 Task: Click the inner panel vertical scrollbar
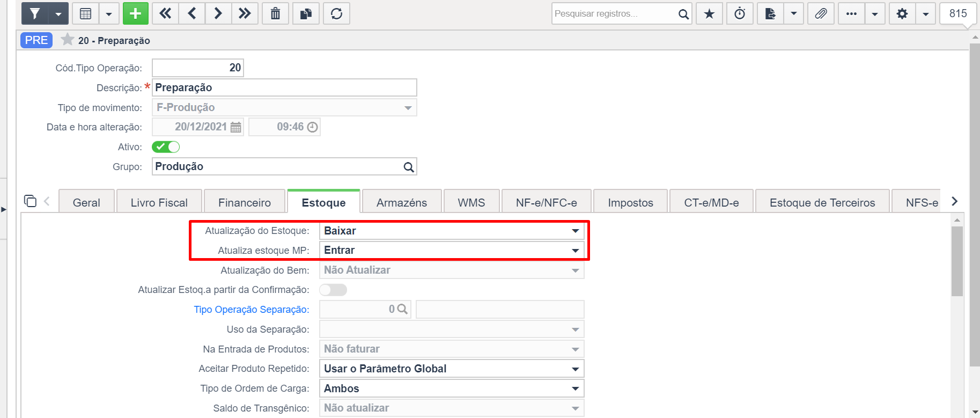click(957, 261)
